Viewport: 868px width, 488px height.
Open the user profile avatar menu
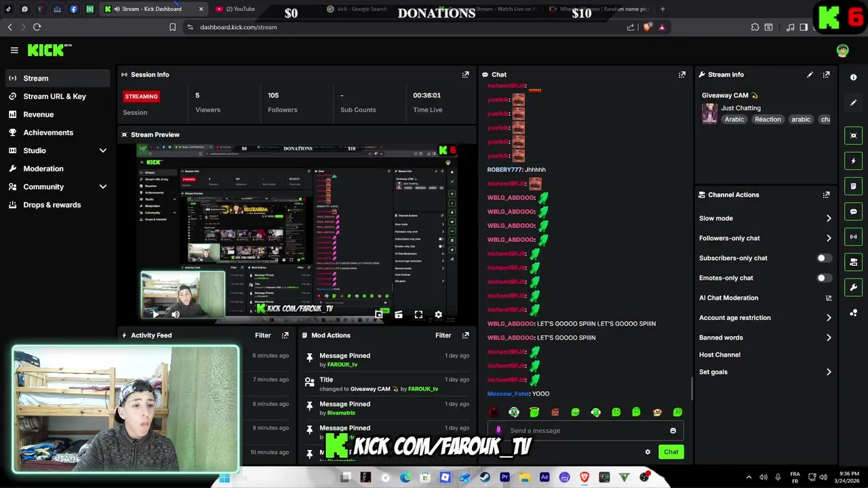(x=842, y=50)
